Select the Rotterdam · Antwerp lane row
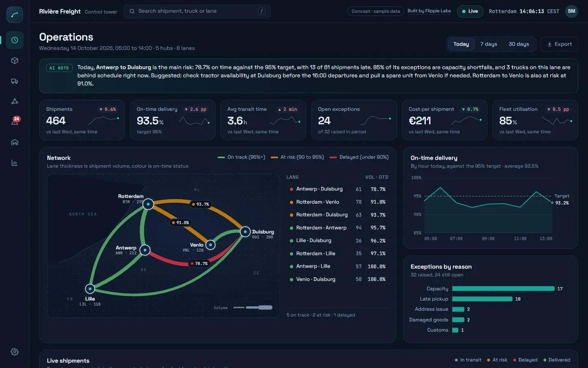588x368 pixels. pyautogui.click(x=338, y=228)
